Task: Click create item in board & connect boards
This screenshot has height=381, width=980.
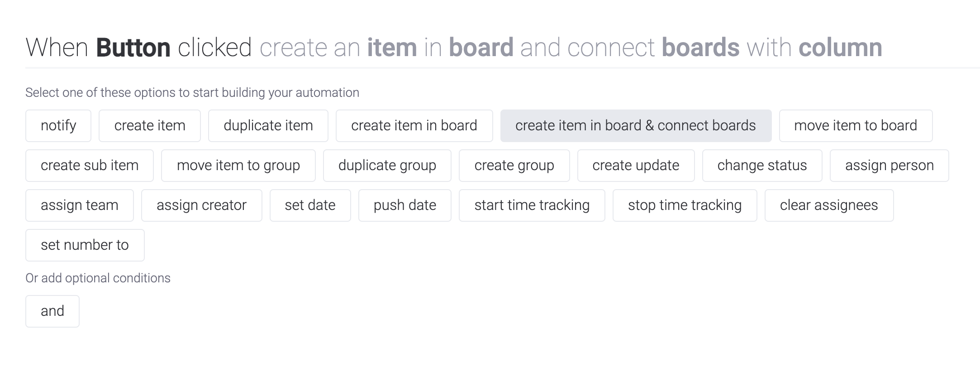Action: tap(636, 126)
